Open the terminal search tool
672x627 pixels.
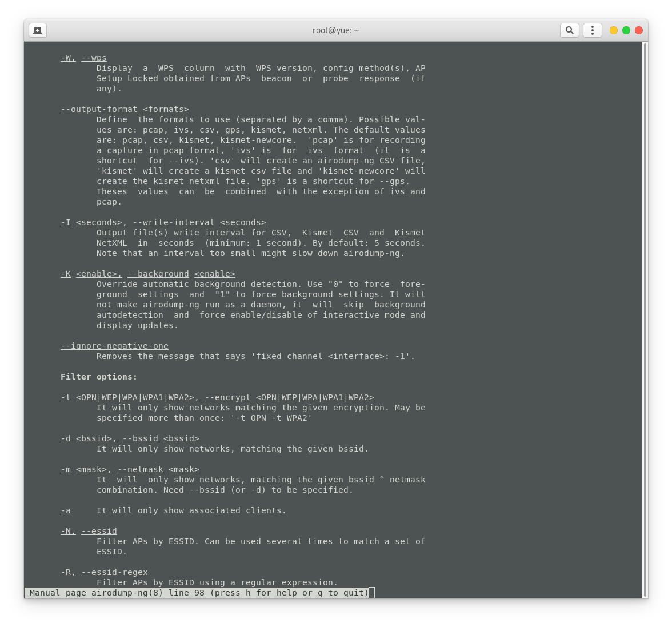[x=569, y=30]
